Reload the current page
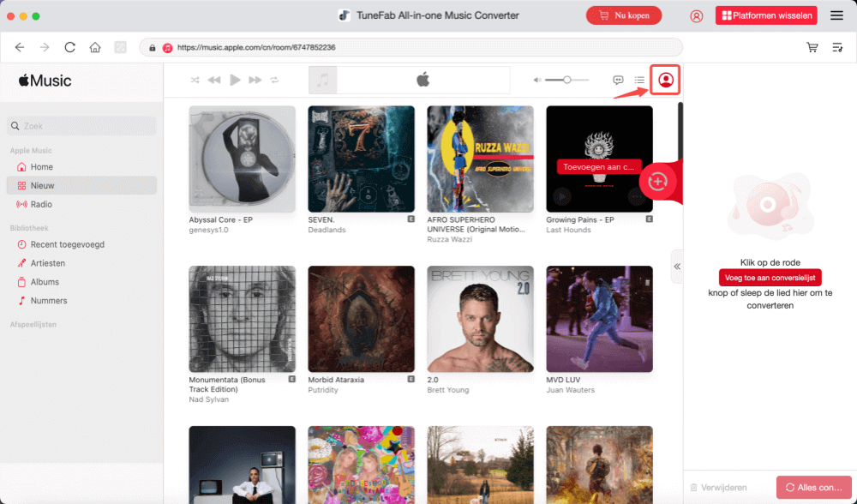The height and width of the screenshot is (504, 857). (70, 47)
